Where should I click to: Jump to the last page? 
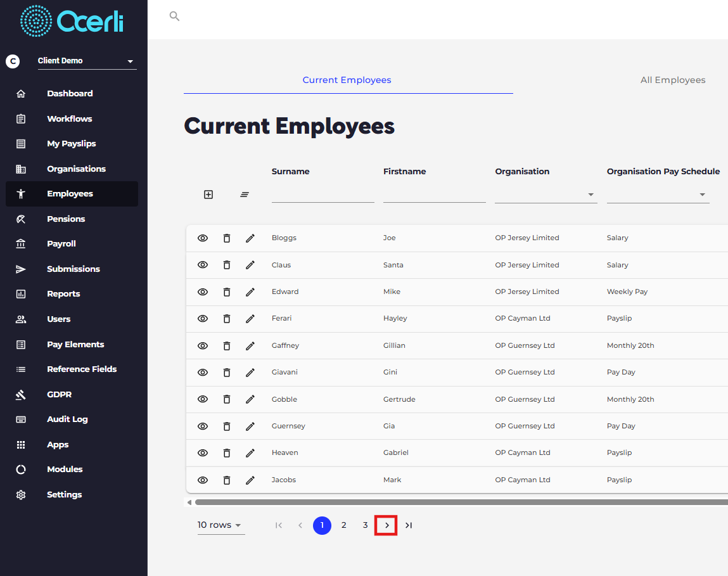coord(409,525)
